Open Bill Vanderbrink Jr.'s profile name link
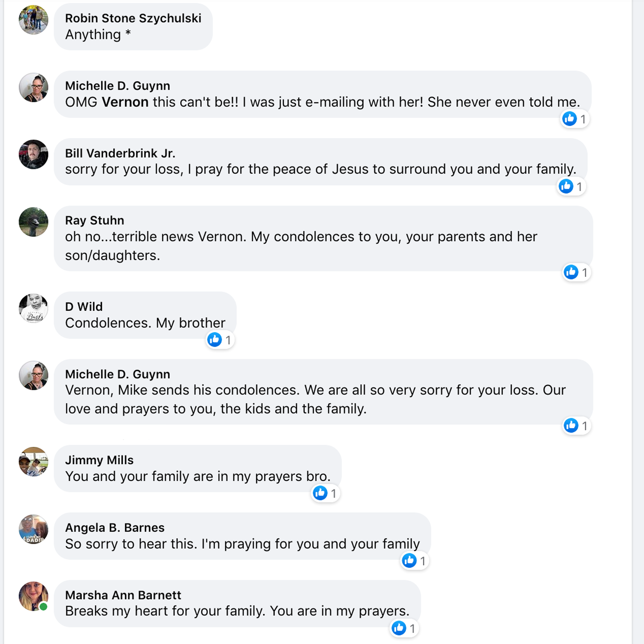This screenshot has width=644, height=644. [120, 153]
